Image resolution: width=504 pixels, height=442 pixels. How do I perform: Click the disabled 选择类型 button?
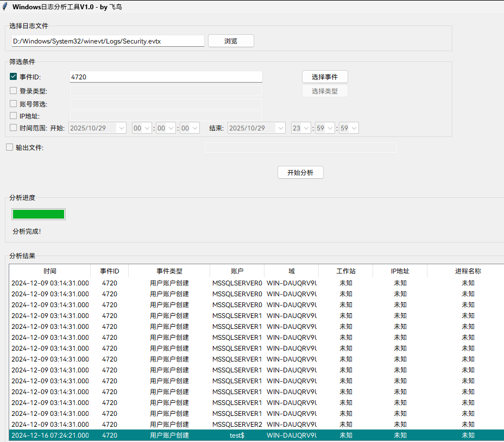pos(325,91)
